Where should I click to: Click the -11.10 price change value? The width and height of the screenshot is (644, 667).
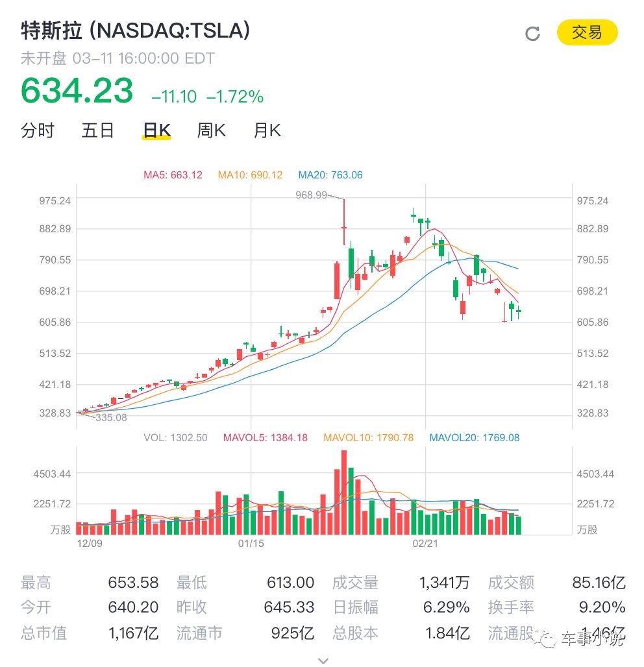click(x=174, y=97)
